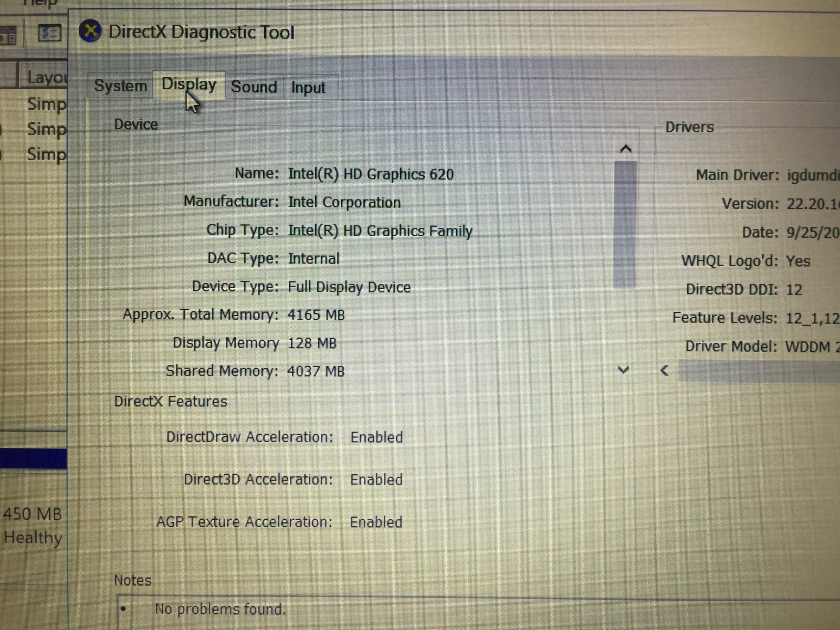
Task: Select the Intel Corporation manufacturer value
Action: 344,202
